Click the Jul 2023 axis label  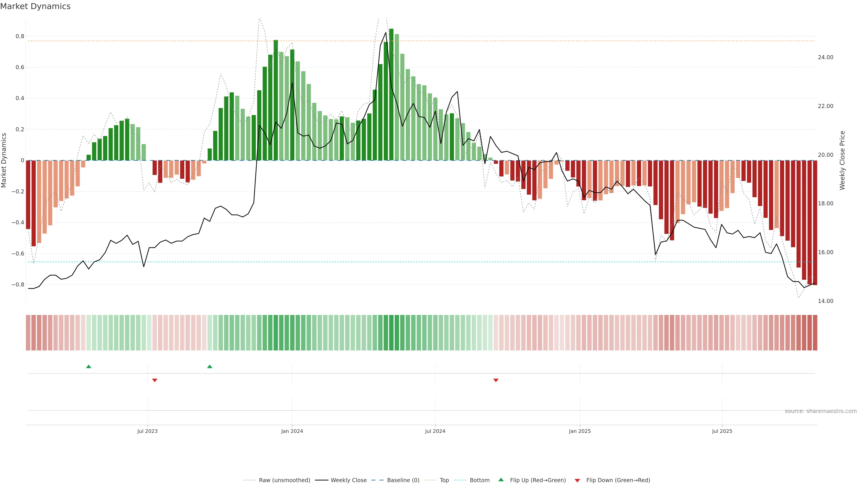147,431
